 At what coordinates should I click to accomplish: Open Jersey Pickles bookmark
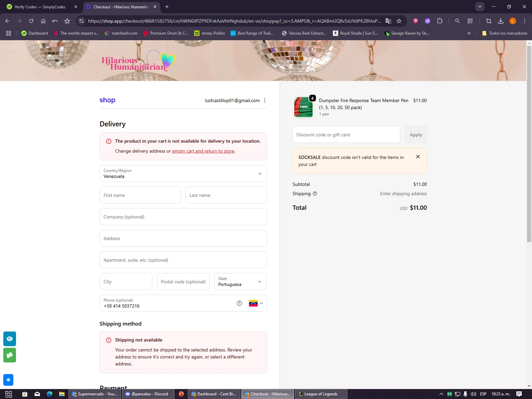pyautogui.click(x=210, y=33)
